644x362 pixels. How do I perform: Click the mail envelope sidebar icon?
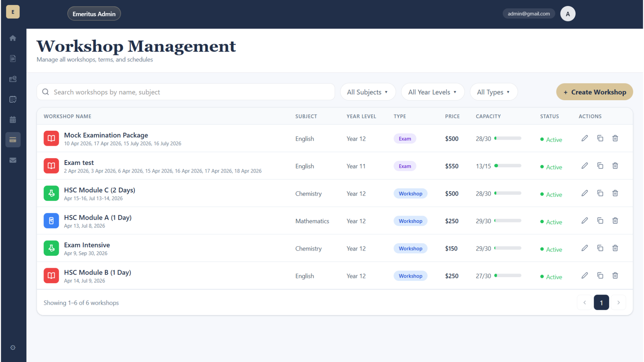13,160
